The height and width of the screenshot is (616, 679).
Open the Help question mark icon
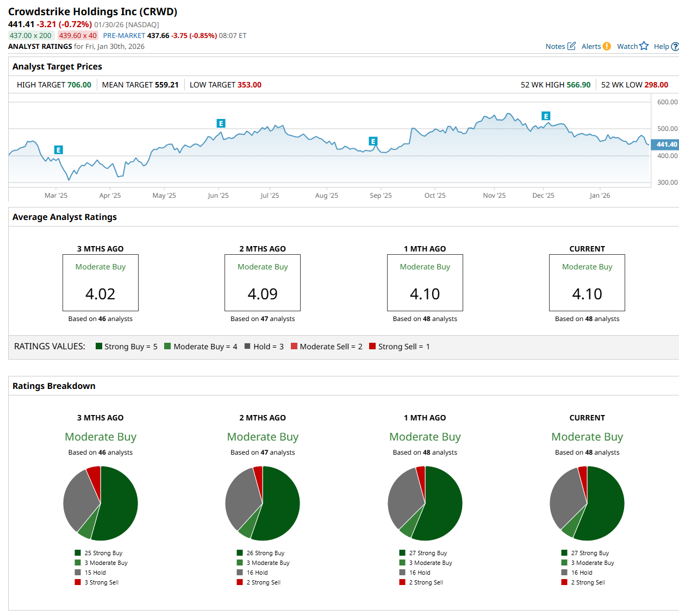(675, 47)
